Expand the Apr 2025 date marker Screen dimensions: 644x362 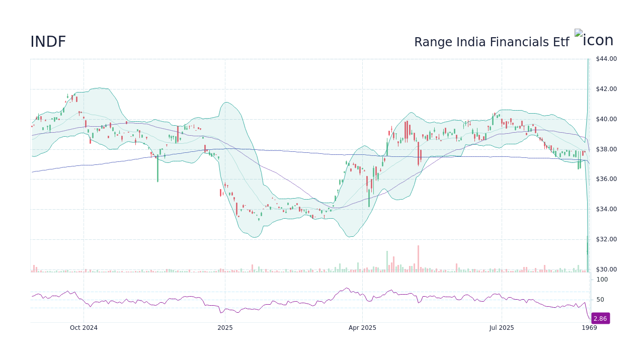click(x=362, y=327)
